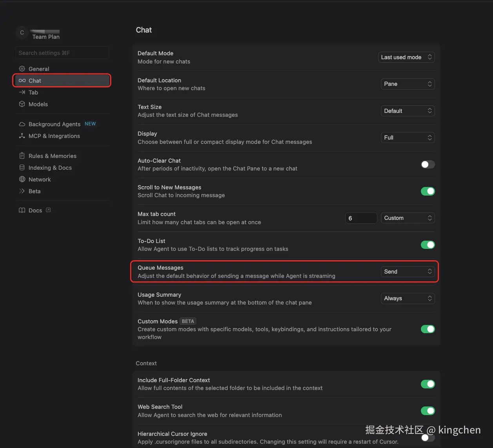493x448 pixels.
Task: Click the Tab arrow icon in sidebar
Action: click(22, 93)
